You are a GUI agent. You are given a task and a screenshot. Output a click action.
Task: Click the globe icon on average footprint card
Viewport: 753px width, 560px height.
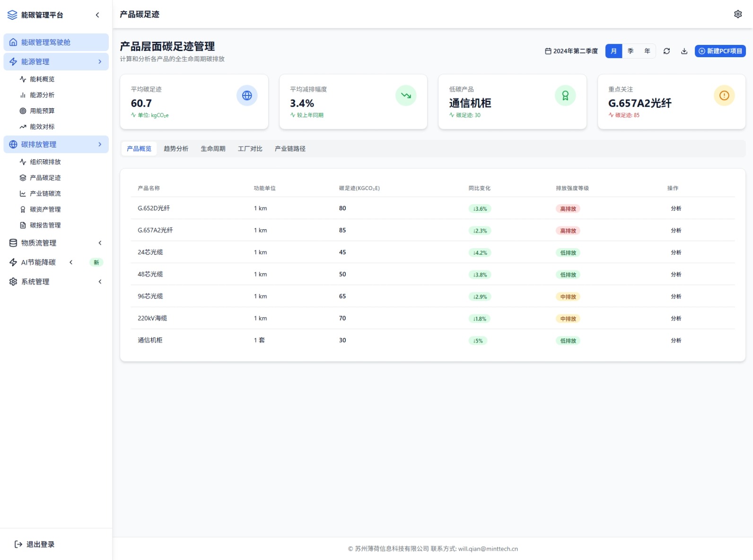[247, 95]
